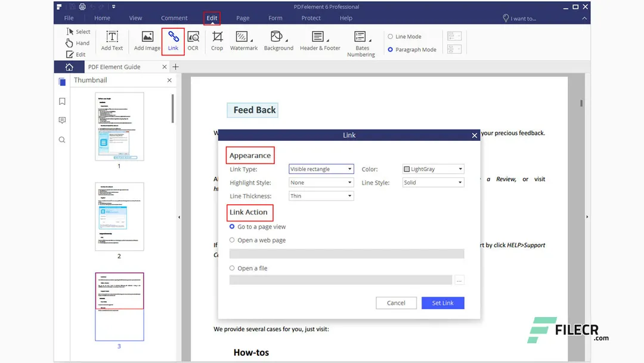Viewport: 644px width, 363px height.
Task: Click the undo arrow in title bar
Action: pyautogui.click(x=92, y=7)
